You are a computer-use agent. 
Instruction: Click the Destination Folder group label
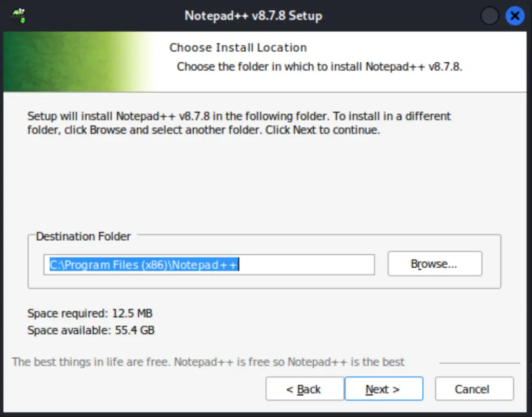tap(83, 237)
